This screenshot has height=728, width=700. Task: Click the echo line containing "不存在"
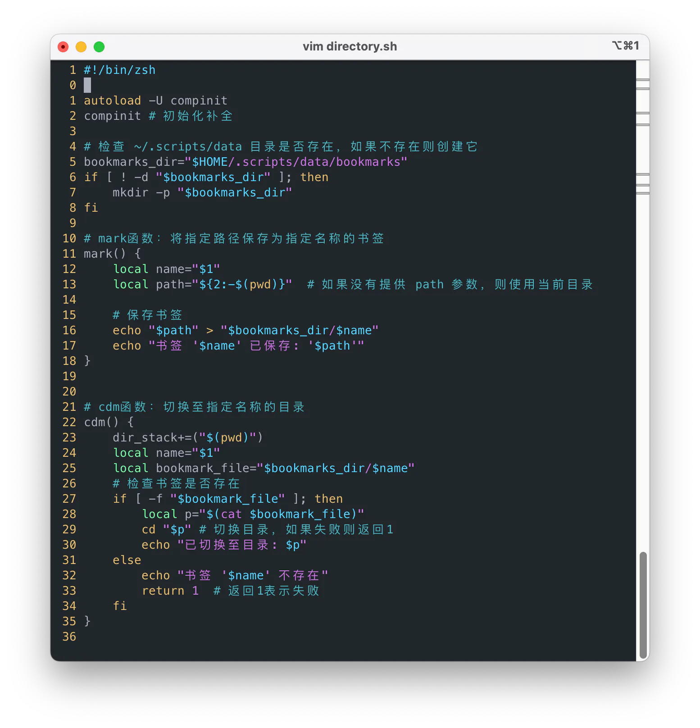click(235, 575)
